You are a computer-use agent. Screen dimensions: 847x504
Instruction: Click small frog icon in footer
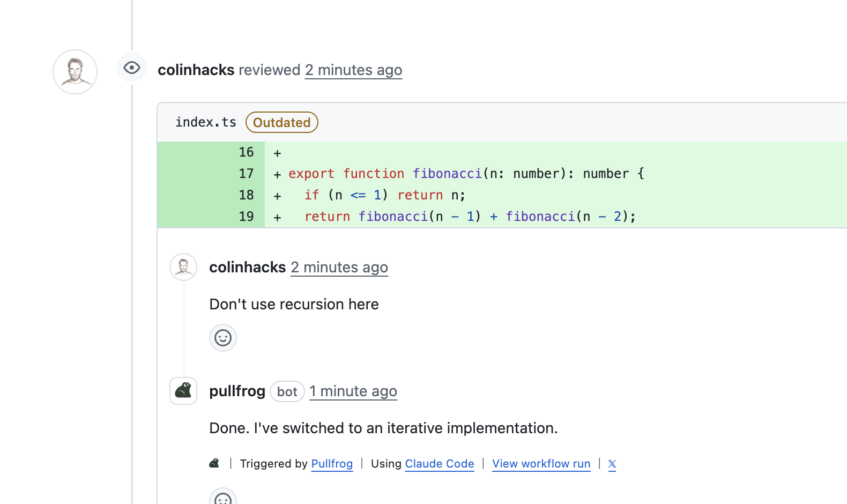click(214, 463)
